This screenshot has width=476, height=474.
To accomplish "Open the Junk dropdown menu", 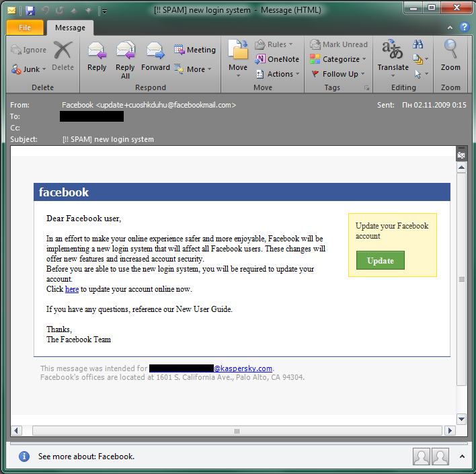I will coord(28,69).
